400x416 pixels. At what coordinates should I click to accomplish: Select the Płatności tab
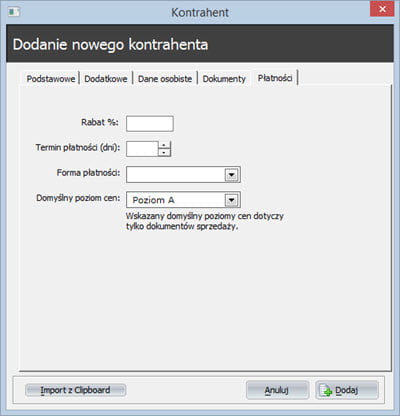(275, 78)
